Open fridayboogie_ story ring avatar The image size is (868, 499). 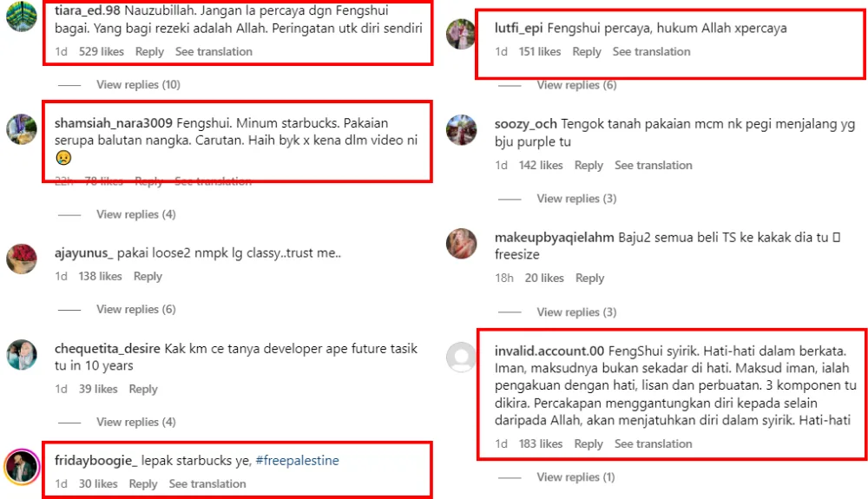(x=22, y=466)
